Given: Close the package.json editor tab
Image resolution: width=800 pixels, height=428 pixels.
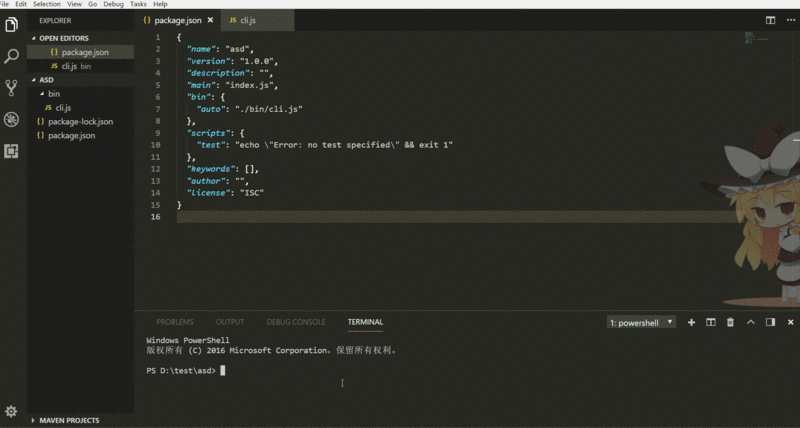Looking at the screenshot, I should pyautogui.click(x=210, y=20).
